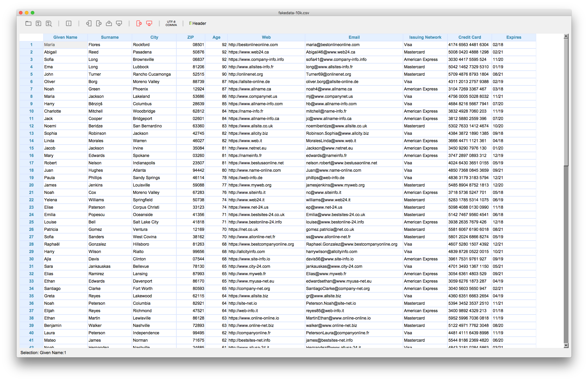This screenshot has width=588, height=381.
Task: Insert a row above
Action: pos(109,23)
